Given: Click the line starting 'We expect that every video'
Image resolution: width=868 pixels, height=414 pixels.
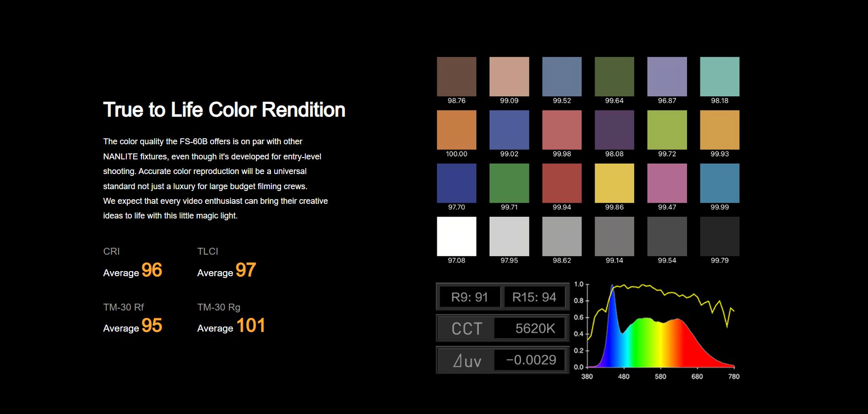Looking at the screenshot, I should [215, 201].
